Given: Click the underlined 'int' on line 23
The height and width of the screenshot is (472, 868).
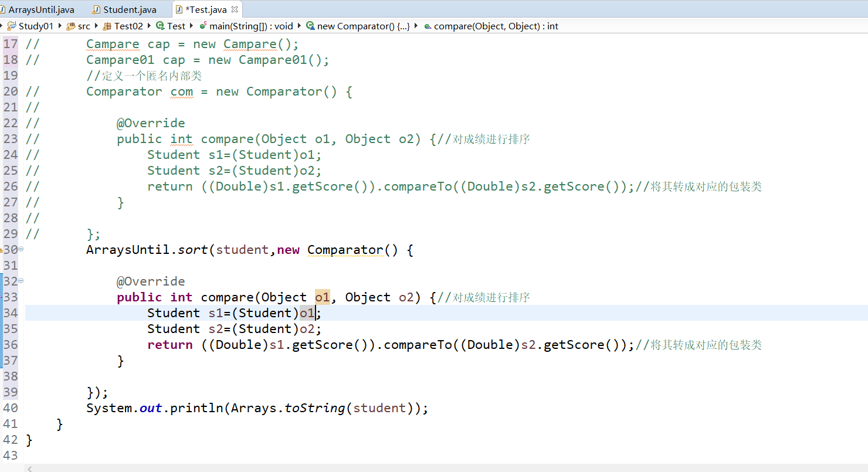Looking at the screenshot, I should [181, 139].
